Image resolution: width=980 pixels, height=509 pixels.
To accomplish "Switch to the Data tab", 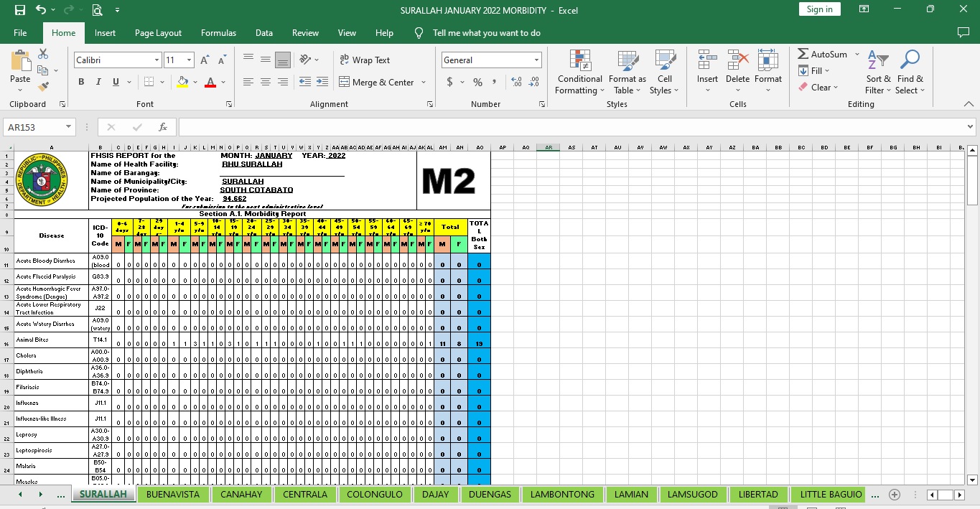I will (x=263, y=33).
